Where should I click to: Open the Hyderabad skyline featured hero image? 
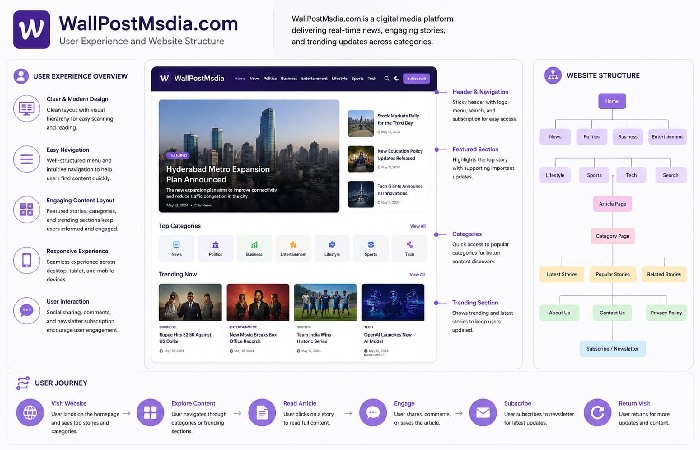[249, 156]
